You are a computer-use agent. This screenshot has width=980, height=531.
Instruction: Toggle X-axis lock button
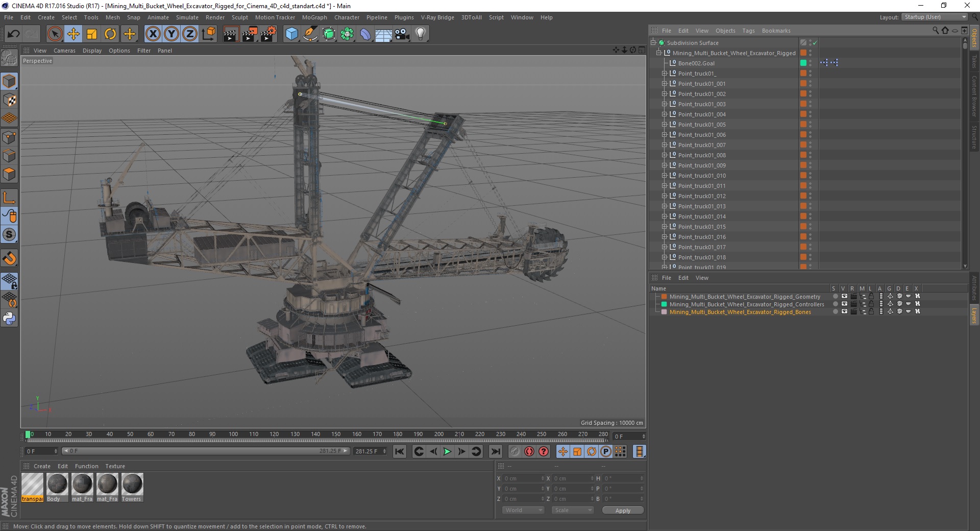click(153, 34)
